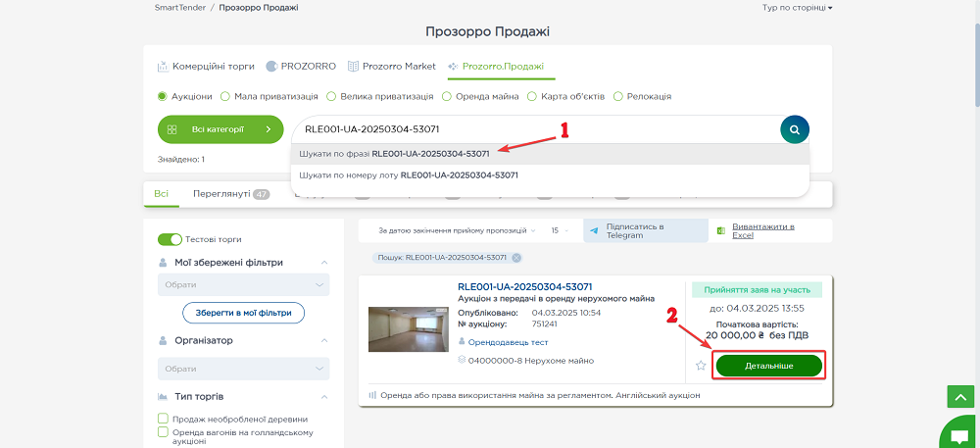Open the chat widget icon

point(958,433)
